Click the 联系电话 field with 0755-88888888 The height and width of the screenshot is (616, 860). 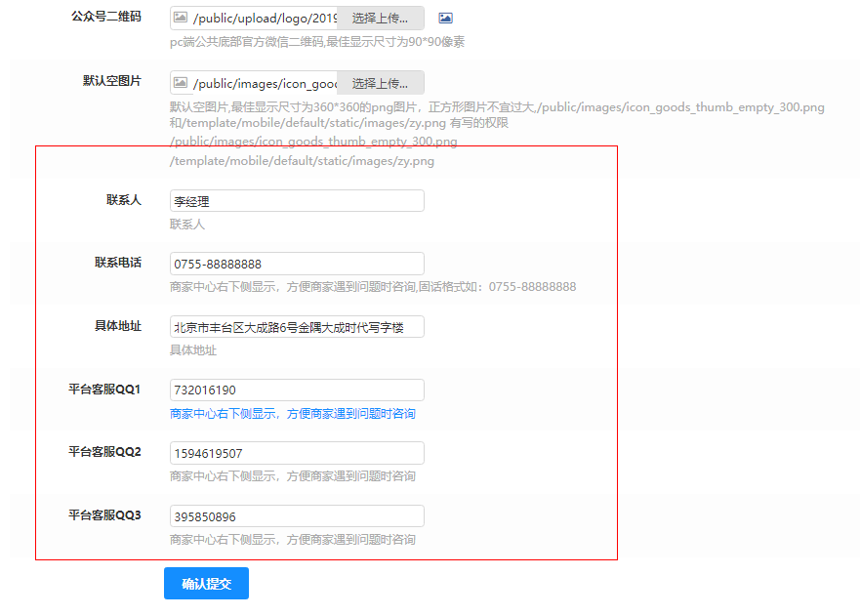tap(297, 264)
